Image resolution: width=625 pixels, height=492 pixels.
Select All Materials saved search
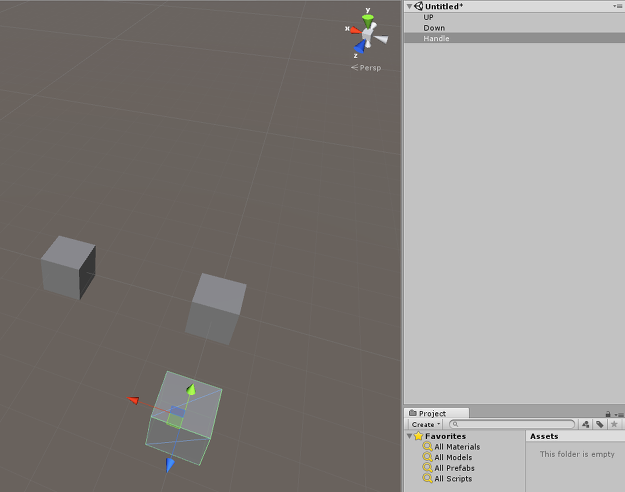pos(457,447)
